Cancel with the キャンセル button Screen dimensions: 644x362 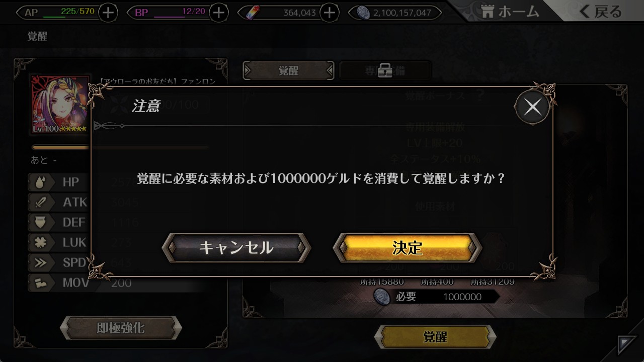236,247
